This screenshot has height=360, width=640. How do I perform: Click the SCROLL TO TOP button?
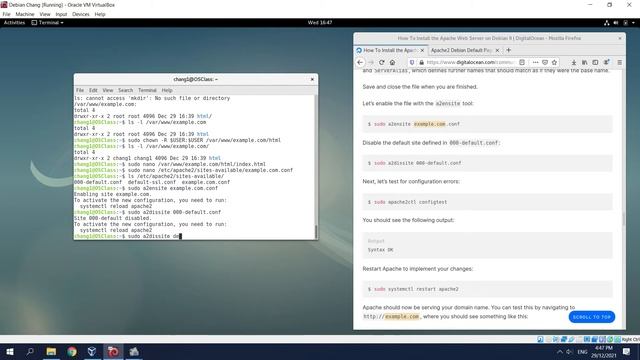pos(591,317)
